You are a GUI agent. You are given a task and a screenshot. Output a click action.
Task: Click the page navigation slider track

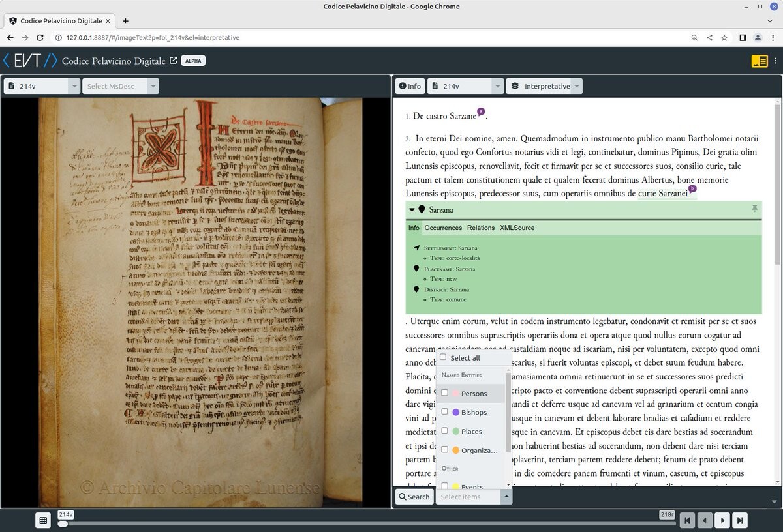point(365,523)
